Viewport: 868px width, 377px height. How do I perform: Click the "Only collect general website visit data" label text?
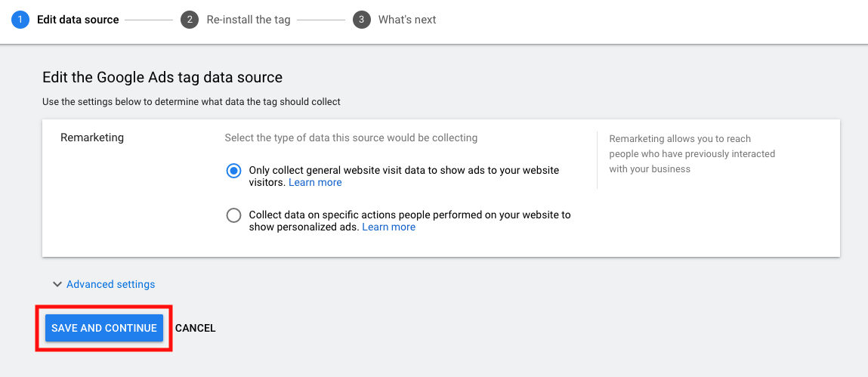404,176
